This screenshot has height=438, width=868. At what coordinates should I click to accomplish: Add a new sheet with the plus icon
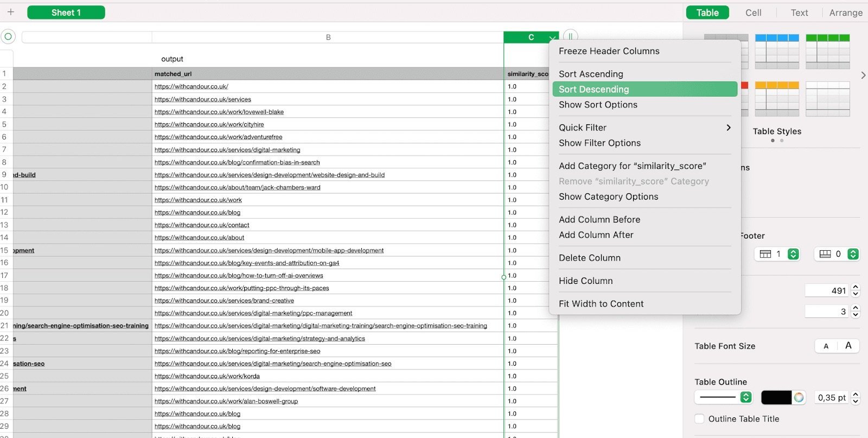tap(10, 12)
